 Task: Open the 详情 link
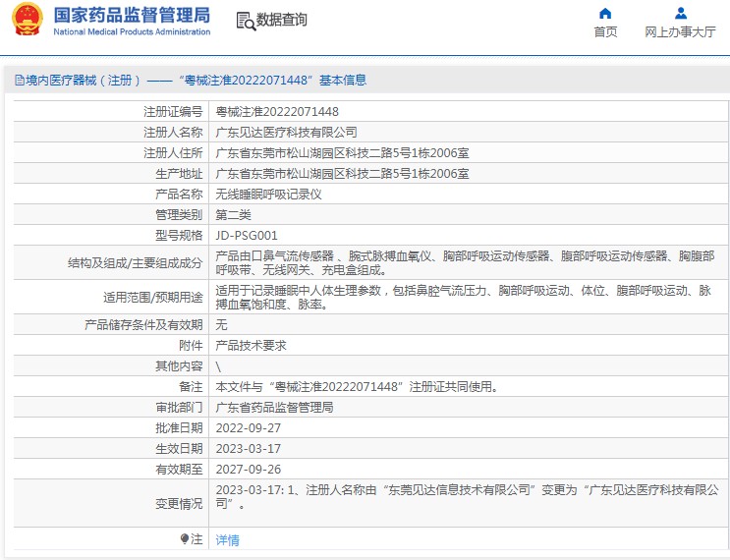(x=227, y=539)
